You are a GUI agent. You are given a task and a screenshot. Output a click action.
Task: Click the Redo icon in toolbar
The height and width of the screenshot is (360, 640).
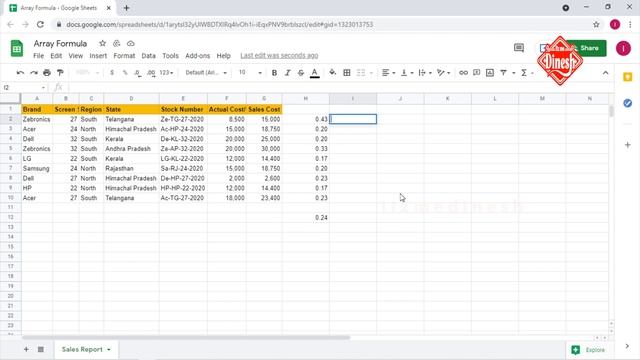coord(33,73)
